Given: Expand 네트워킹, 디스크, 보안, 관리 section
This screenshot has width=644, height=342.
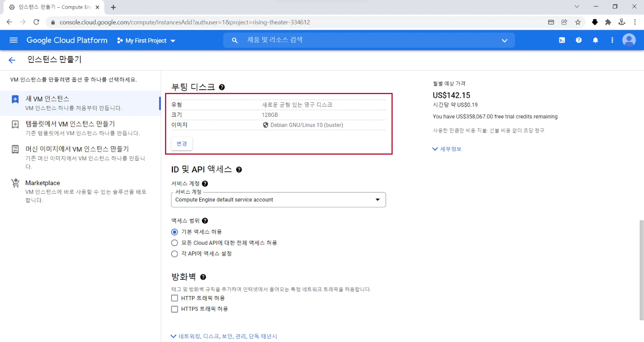Looking at the screenshot, I should [224, 336].
